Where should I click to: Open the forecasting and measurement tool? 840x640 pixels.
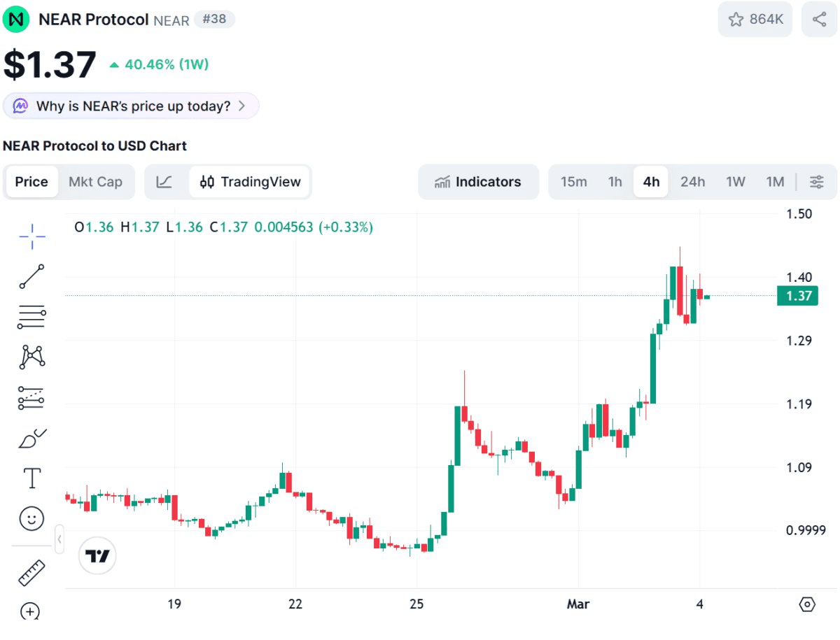31,398
